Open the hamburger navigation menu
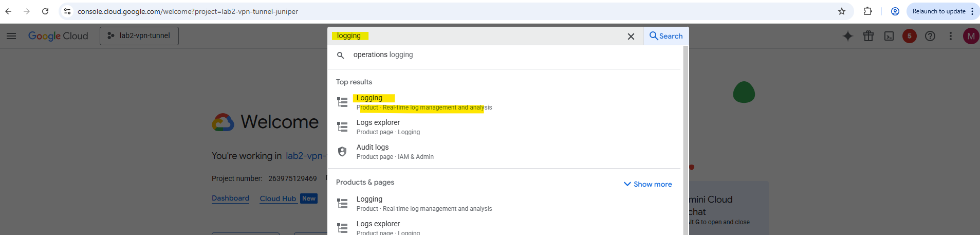Viewport: 980px width, 235px height. pos(11,36)
